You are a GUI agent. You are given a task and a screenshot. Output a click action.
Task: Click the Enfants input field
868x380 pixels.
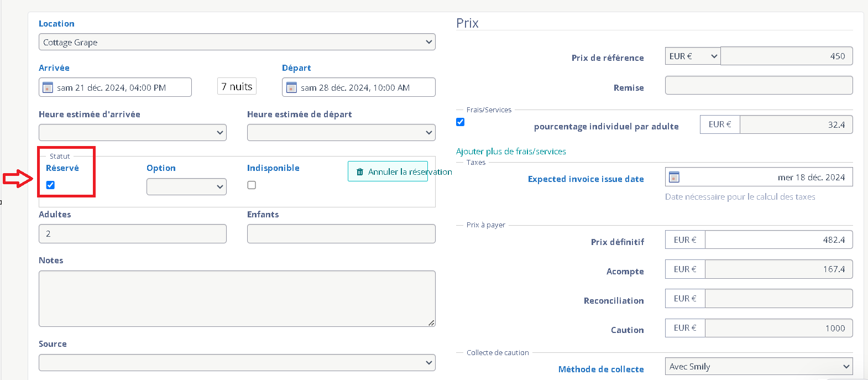pyautogui.click(x=341, y=233)
